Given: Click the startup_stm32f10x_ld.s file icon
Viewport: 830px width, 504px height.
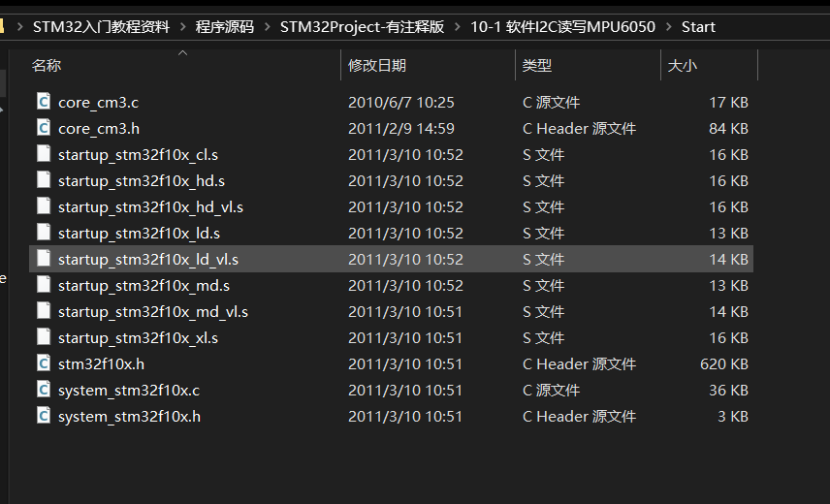Looking at the screenshot, I should (x=44, y=233).
